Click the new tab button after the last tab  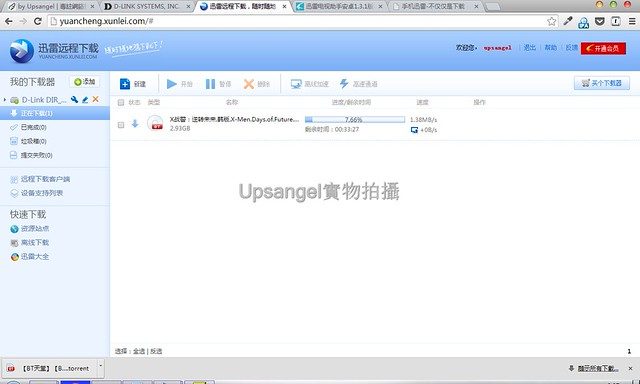coord(493,7)
